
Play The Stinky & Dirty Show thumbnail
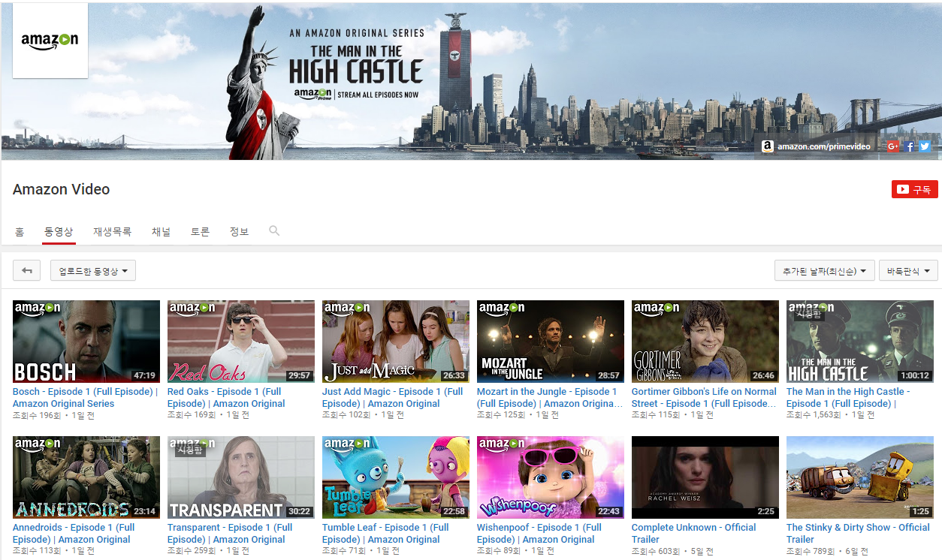click(x=860, y=477)
